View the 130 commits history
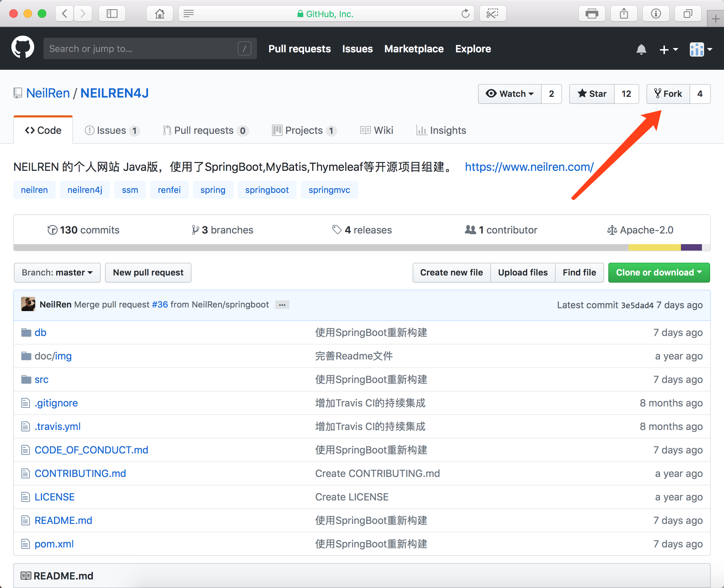 point(83,230)
